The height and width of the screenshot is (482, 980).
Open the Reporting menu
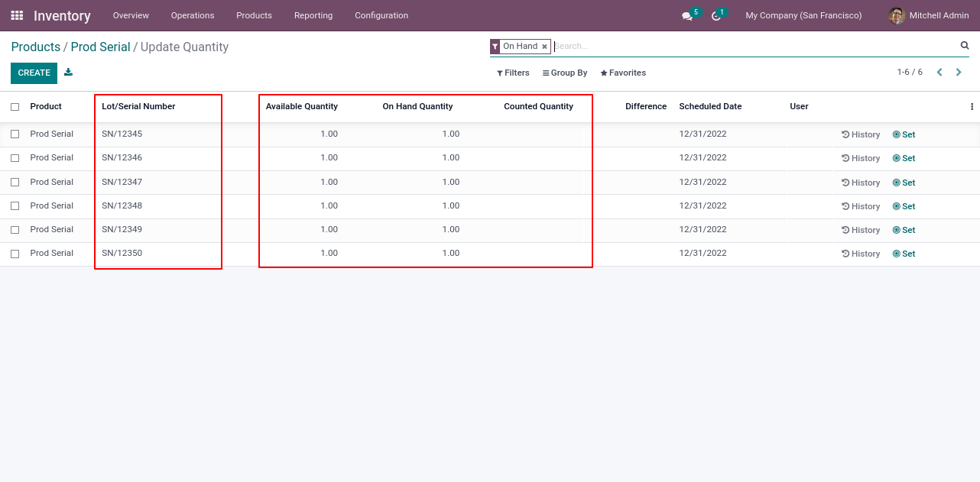pyautogui.click(x=313, y=15)
